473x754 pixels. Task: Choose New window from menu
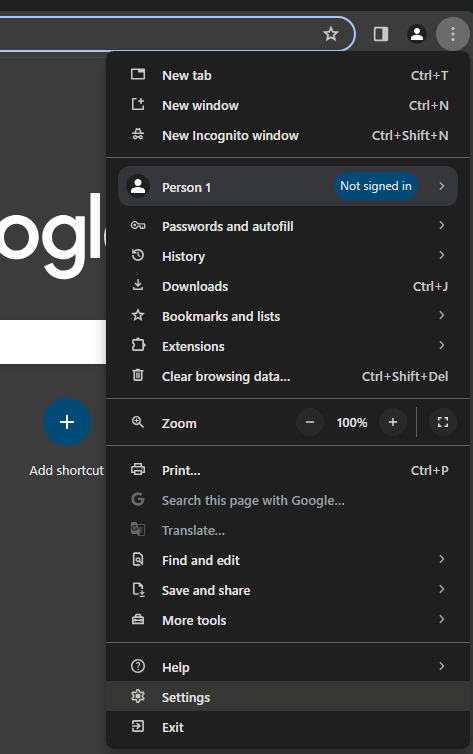point(288,105)
